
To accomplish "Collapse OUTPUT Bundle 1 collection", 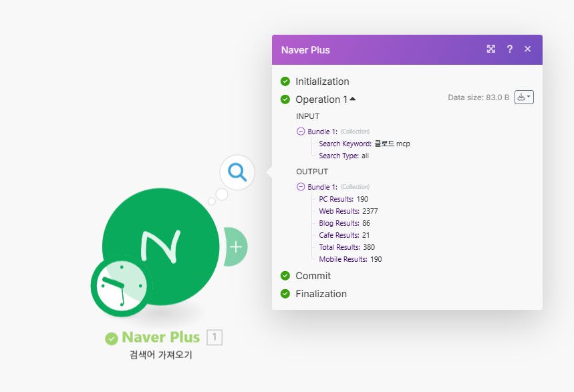I will pos(301,187).
